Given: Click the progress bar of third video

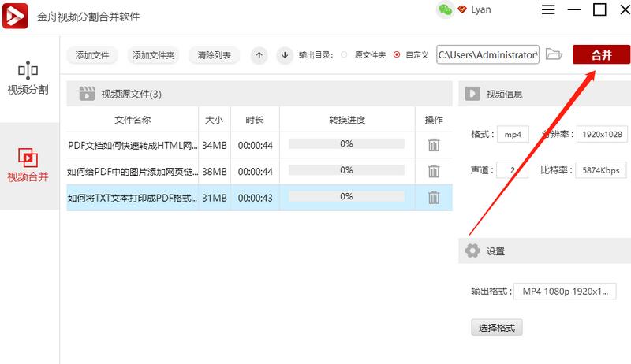Looking at the screenshot, I should click(x=346, y=197).
